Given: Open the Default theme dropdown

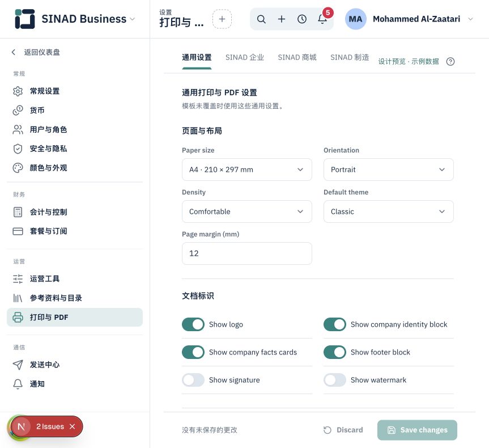Looking at the screenshot, I should pos(388,212).
